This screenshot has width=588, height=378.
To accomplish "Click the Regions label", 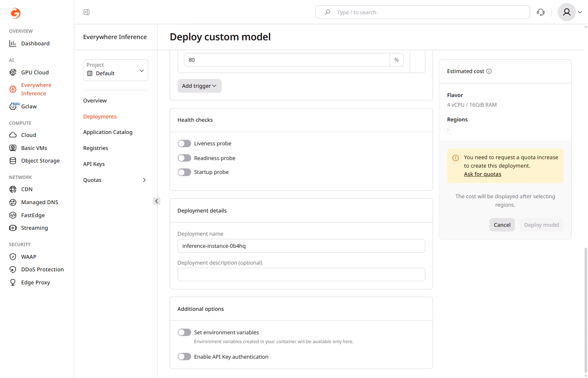I will pos(457,119).
